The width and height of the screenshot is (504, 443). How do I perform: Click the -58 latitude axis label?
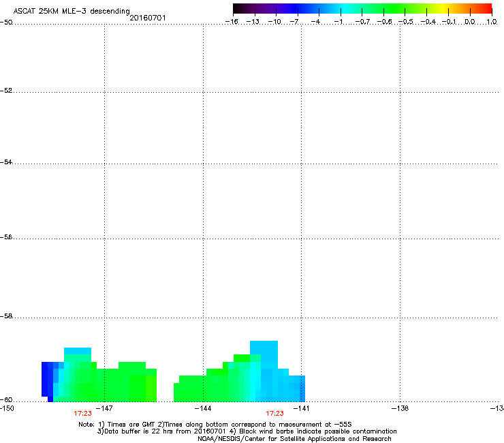6,316
